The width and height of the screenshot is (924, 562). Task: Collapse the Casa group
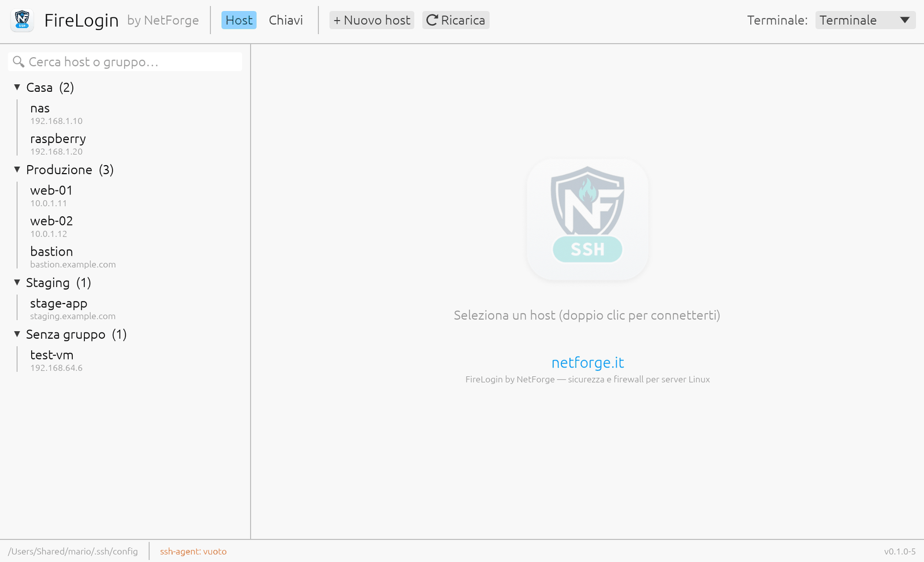pyautogui.click(x=17, y=87)
